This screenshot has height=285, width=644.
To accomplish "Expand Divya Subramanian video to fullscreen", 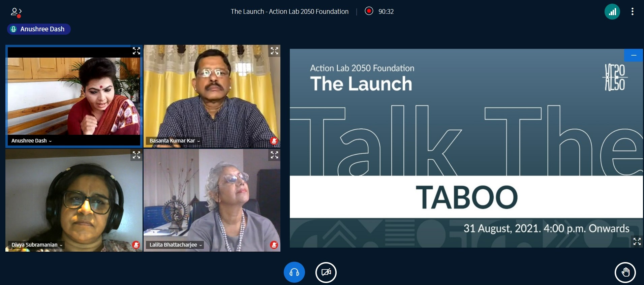I will (136, 155).
